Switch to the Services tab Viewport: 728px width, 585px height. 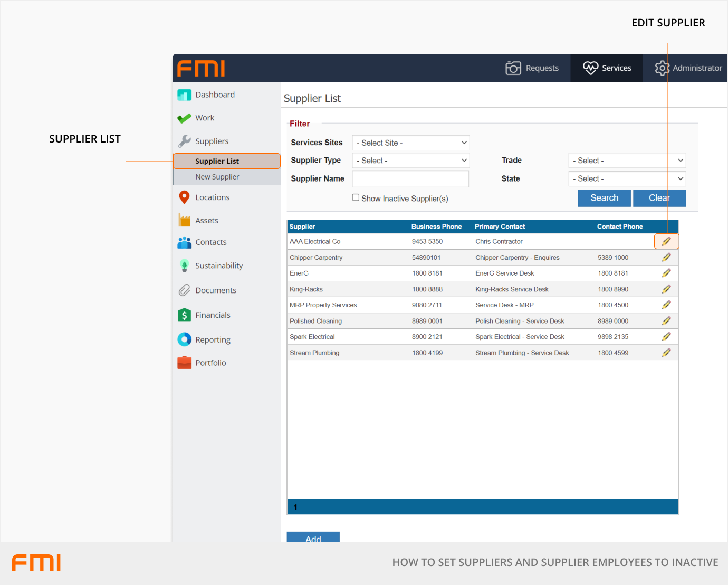(x=607, y=68)
